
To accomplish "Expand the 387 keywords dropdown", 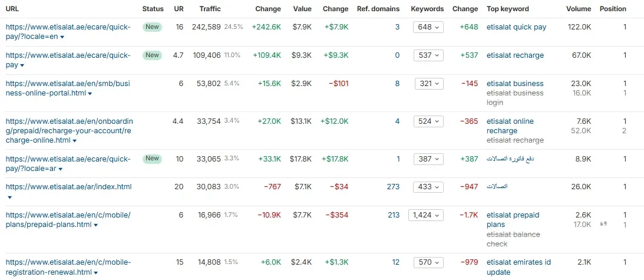I will click(428, 159).
